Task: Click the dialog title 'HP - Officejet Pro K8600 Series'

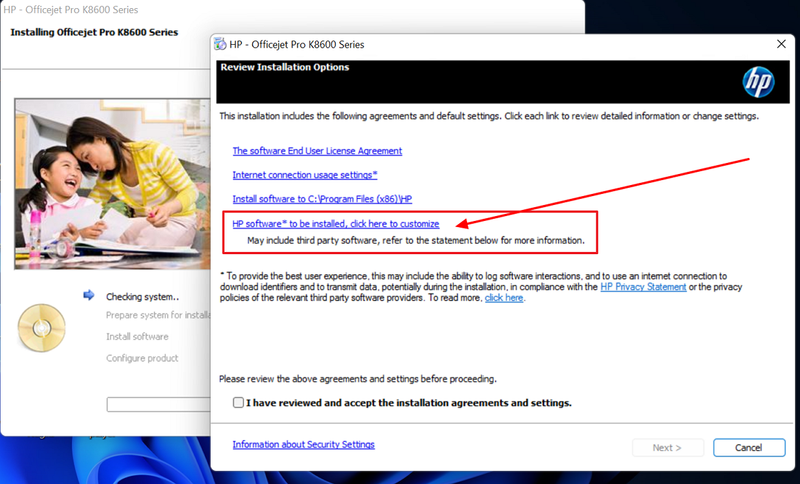Action: coord(297,45)
